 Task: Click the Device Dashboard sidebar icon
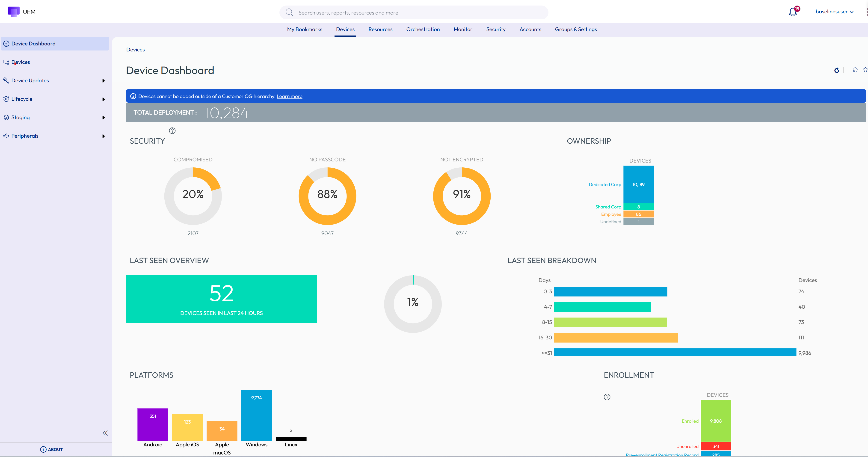coord(6,44)
